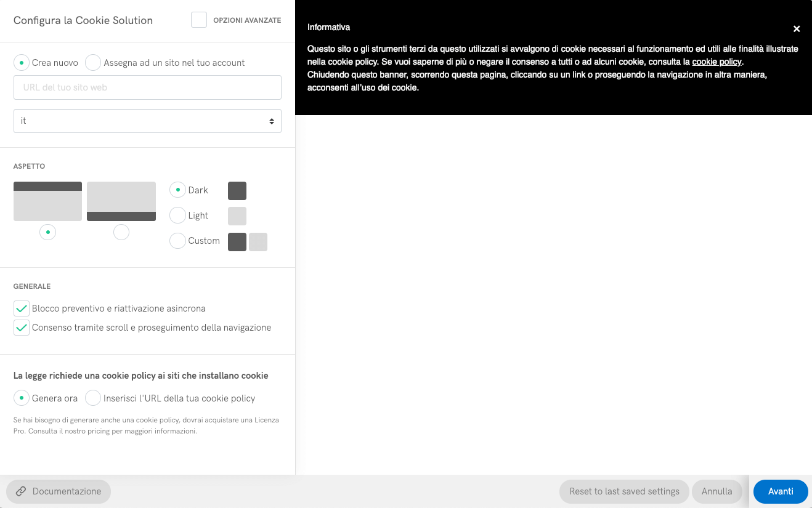Enable the Opzioni Avanzate checkbox
The image size is (812, 508).
(x=199, y=20)
